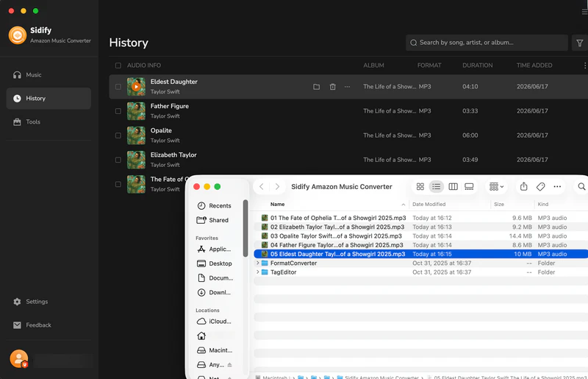
Task: Select 01 The Fate of Ophelia mp3 file
Action: pos(420,218)
